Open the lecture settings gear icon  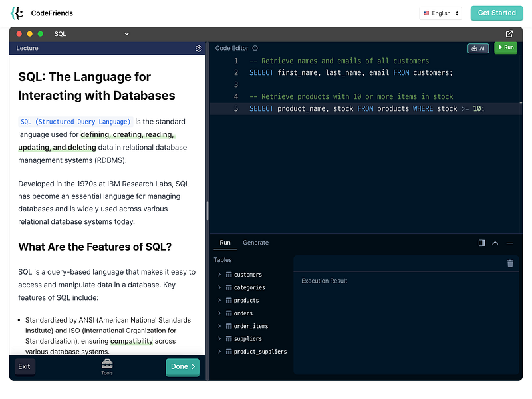[198, 49]
